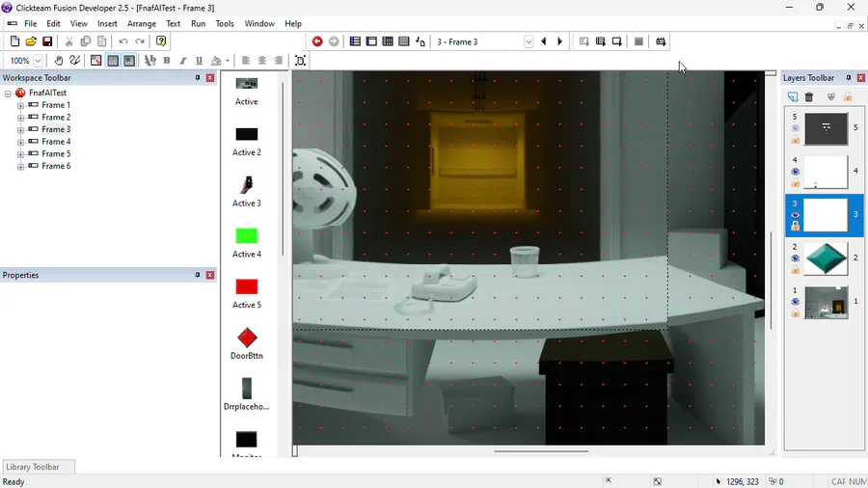Select the DoorBttn object in the list
This screenshot has width=868, height=488.
coord(246,344)
